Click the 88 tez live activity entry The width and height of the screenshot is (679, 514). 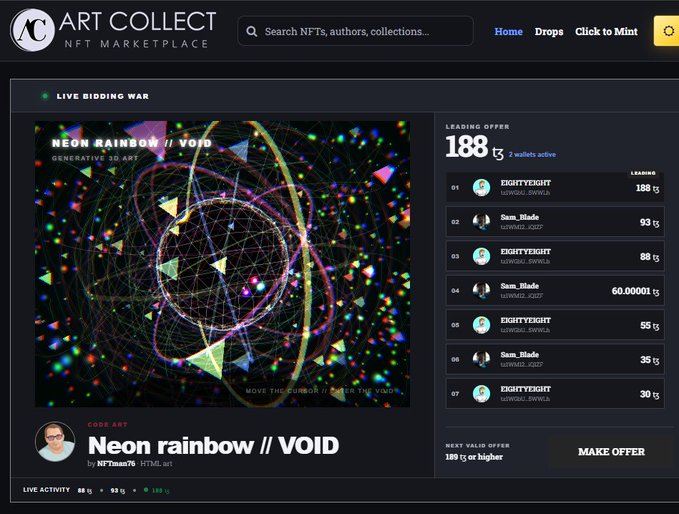[x=85, y=491]
